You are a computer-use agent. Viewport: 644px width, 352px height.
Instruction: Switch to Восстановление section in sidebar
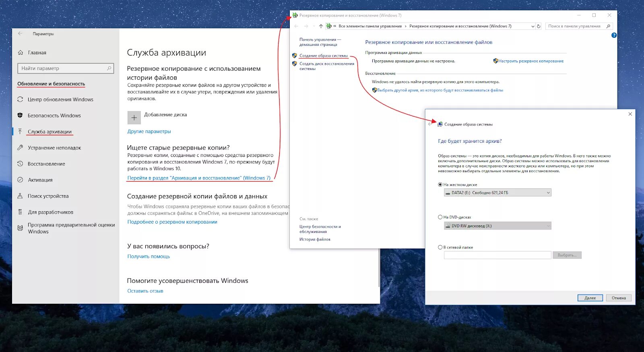click(x=46, y=164)
